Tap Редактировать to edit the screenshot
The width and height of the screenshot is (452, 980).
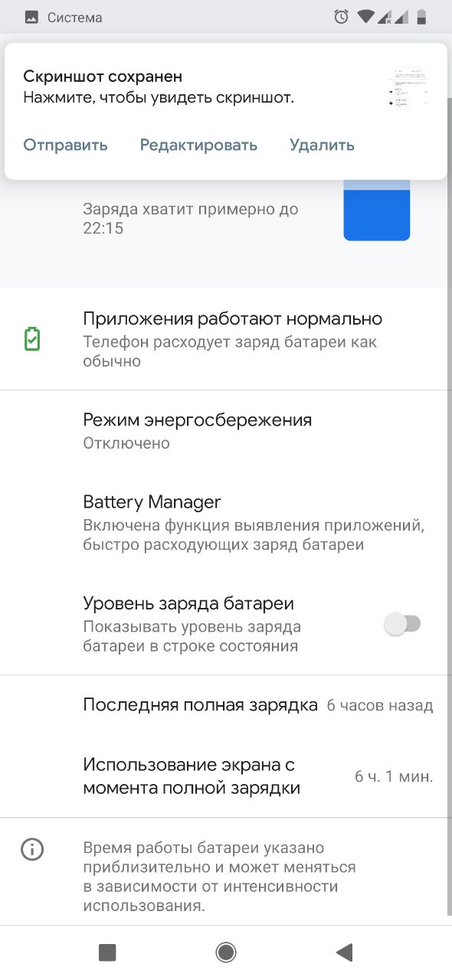pyautogui.click(x=198, y=145)
